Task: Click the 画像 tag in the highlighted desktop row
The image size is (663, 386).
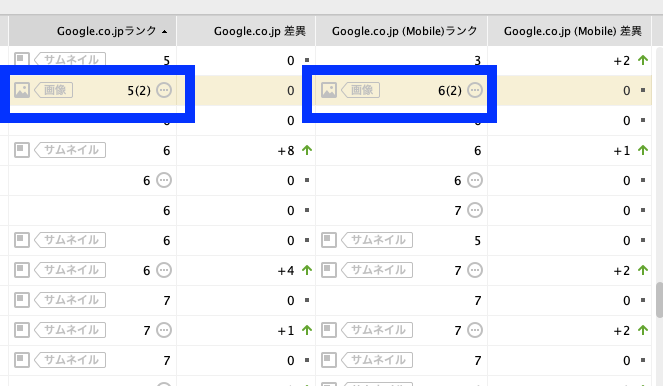Action: tap(54, 90)
